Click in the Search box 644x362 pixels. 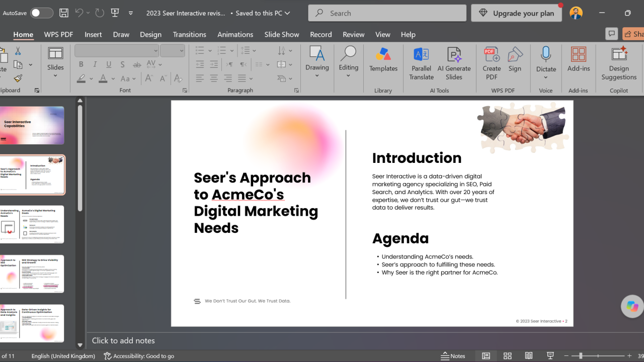click(x=387, y=13)
